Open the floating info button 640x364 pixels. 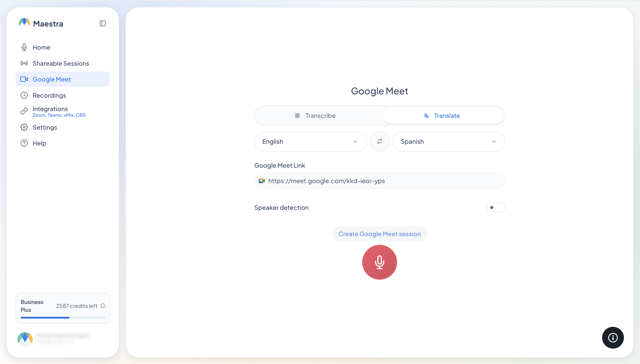click(613, 337)
